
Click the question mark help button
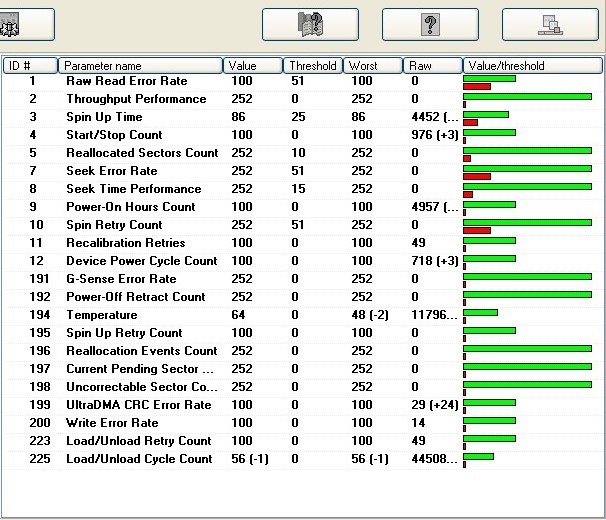430,24
